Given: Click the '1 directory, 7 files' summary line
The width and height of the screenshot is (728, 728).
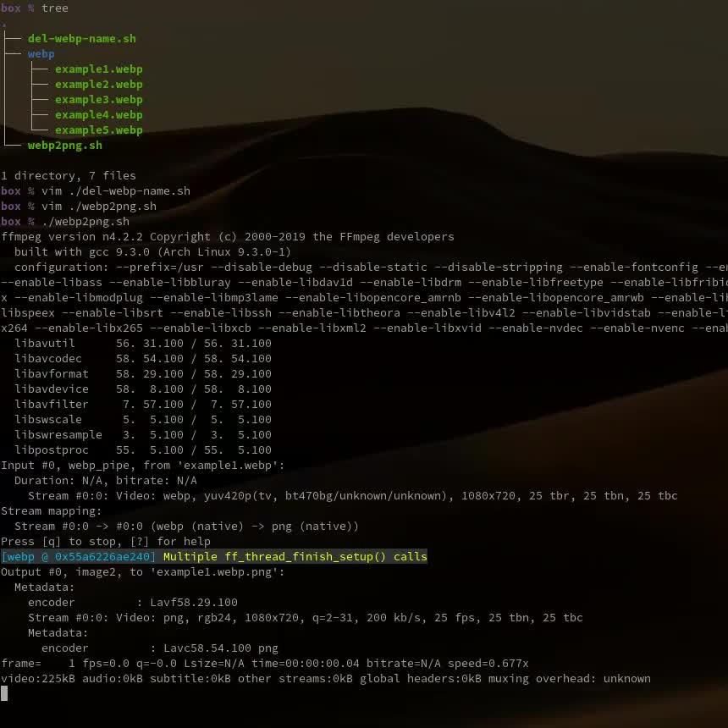Looking at the screenshot, I should [x=69, y=176].
